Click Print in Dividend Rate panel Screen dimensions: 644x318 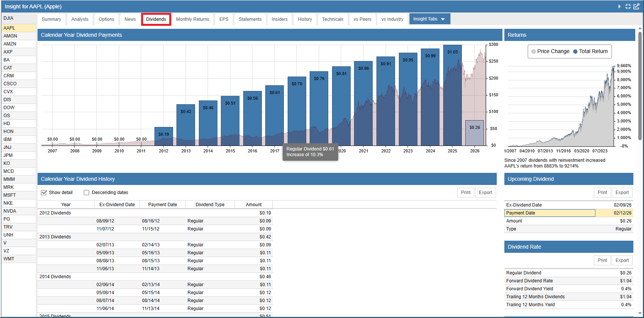[x=602, y=260]
